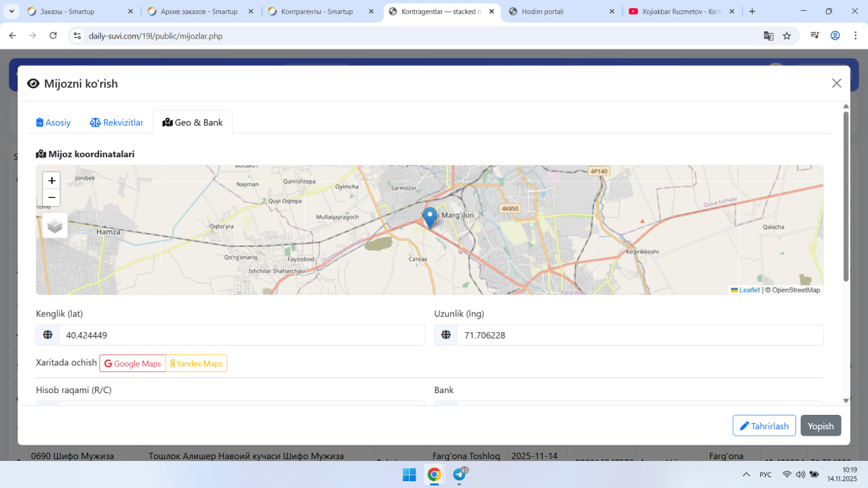
Task: Switch to the Rekvizitlar tab
Action: pos(117,123)
